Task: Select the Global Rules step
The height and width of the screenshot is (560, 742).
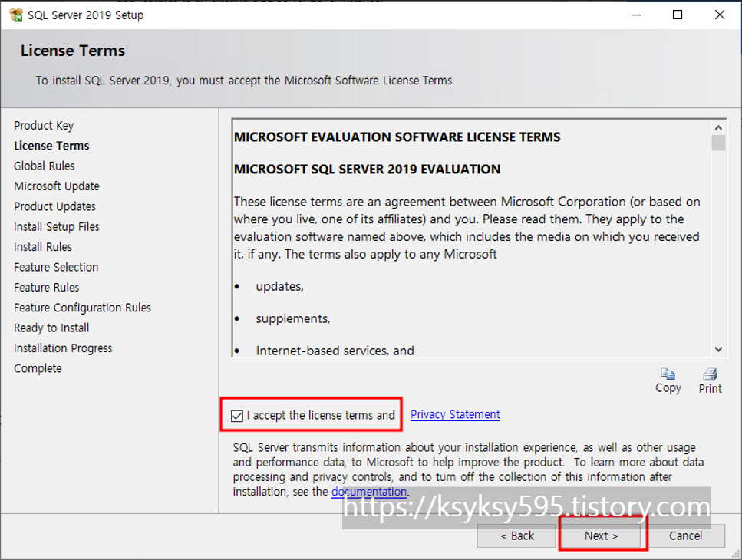Action: 44,166
